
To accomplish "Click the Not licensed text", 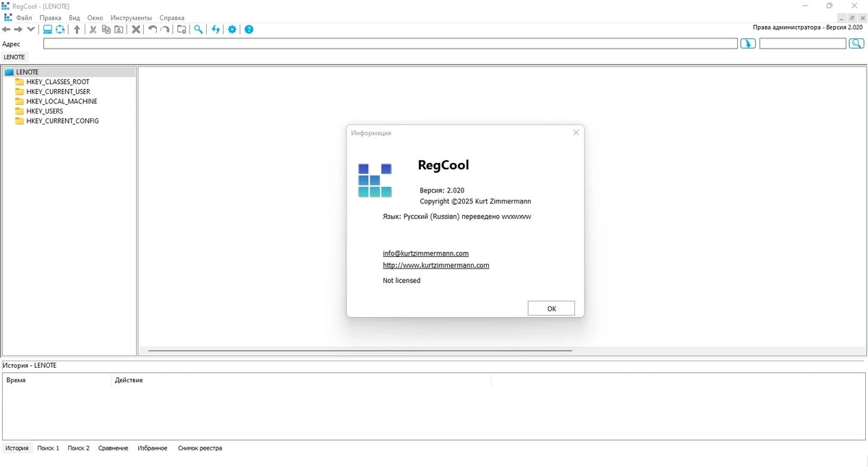I will 401,281.
